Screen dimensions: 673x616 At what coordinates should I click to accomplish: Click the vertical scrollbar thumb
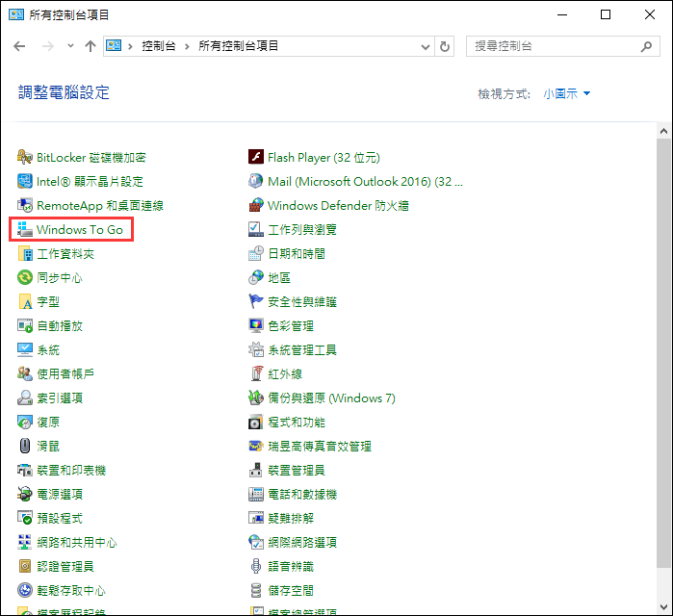tap(663, 352)
